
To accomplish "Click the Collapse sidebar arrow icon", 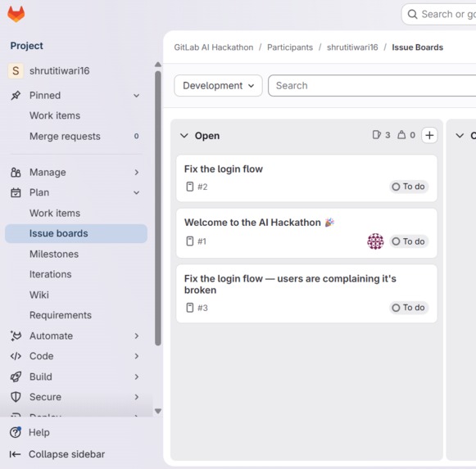I will (16, 454).
